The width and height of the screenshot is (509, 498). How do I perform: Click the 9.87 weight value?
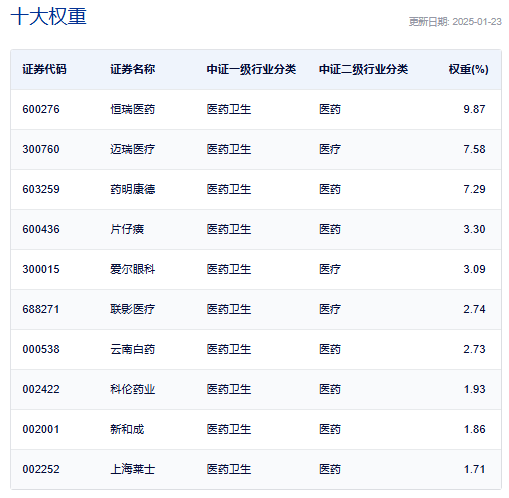[x=474, y=109]
